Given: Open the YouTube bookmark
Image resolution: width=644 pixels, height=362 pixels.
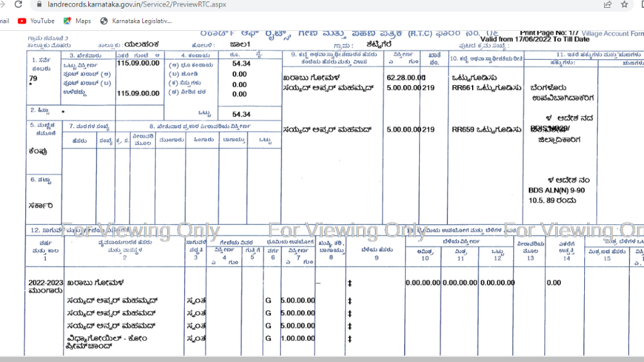Looking at the screenshot, I should point(42,21).
